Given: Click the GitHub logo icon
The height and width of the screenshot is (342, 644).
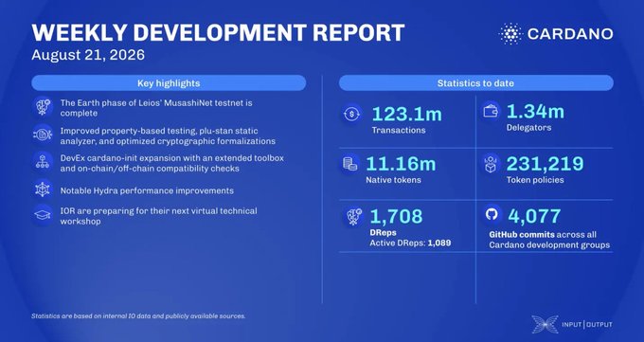Looking at the screenshot, I should tap(492, 214).
